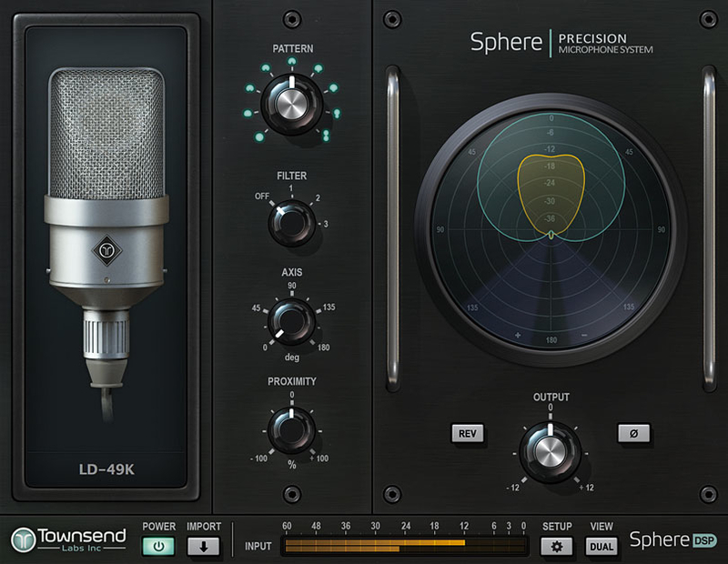728x564 pixels.
Task: Click the INPUT level meter
Action: (x=405, y=546)
